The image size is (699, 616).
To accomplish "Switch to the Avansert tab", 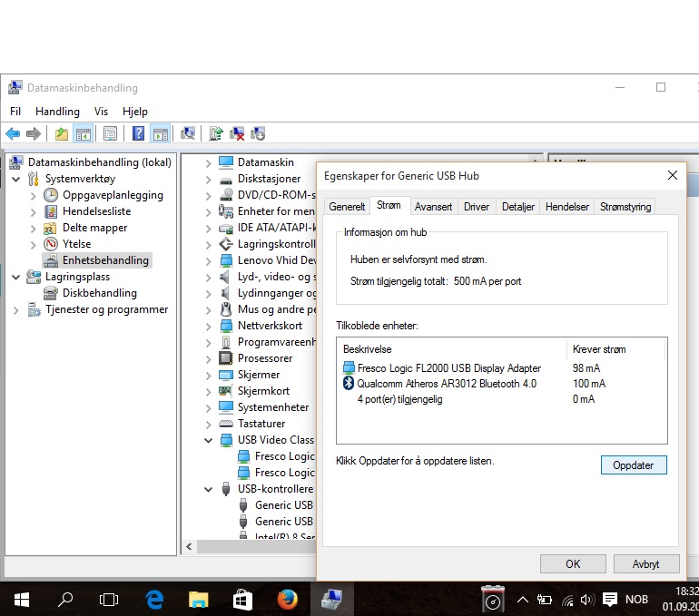I will (x=433, y=207).
